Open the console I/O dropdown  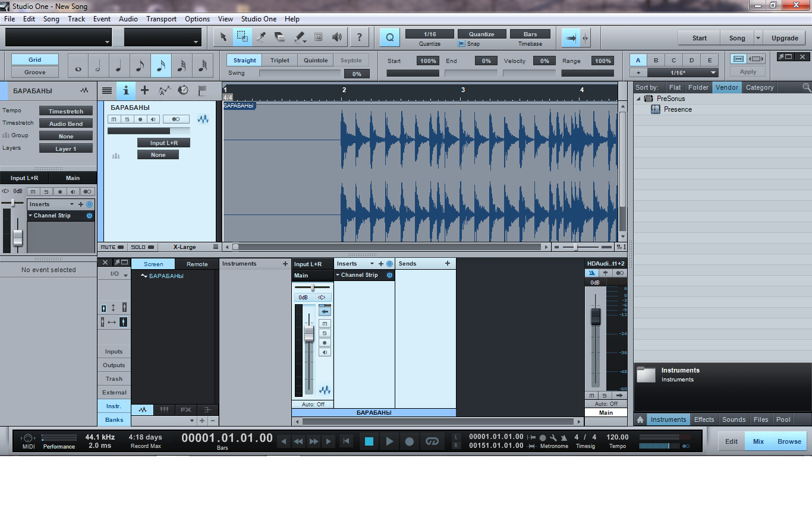(114, 274)
